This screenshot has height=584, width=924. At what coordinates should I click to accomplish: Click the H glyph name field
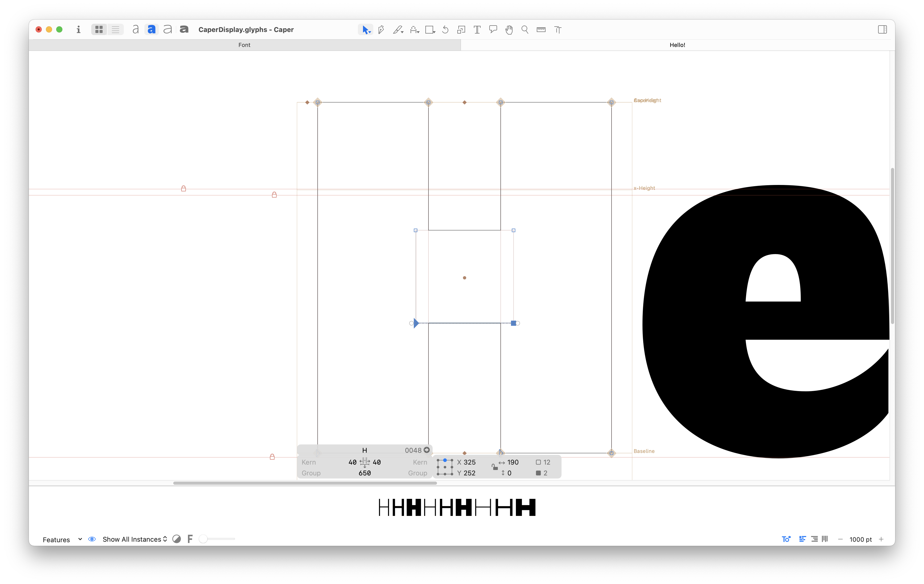(x=365, y=450)
